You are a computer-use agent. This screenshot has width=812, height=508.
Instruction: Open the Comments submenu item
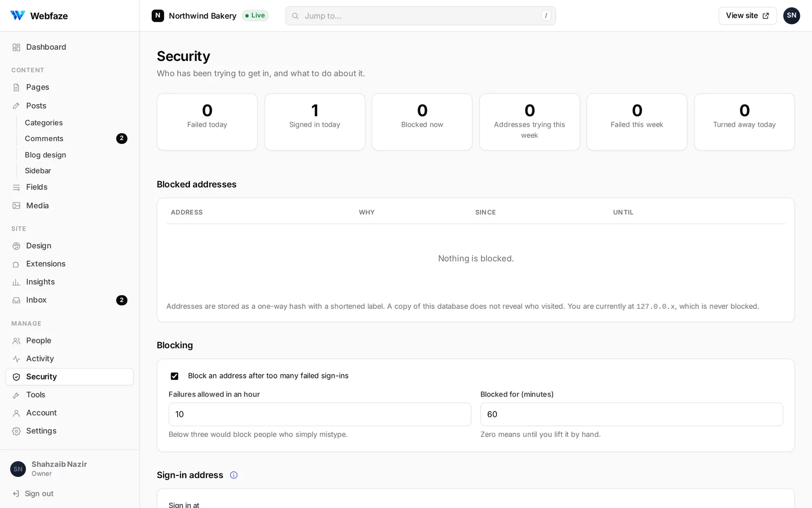pos(44,139)
